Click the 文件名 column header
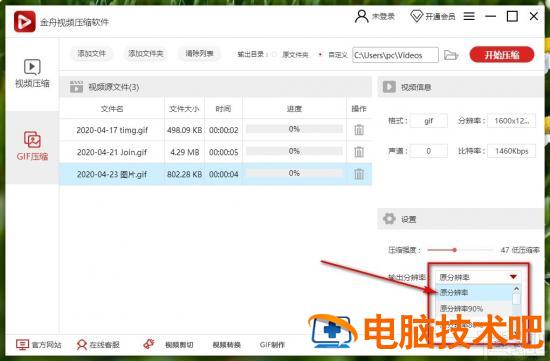The height and width of the screenshot is (361, 550). (x=112, y=109)
